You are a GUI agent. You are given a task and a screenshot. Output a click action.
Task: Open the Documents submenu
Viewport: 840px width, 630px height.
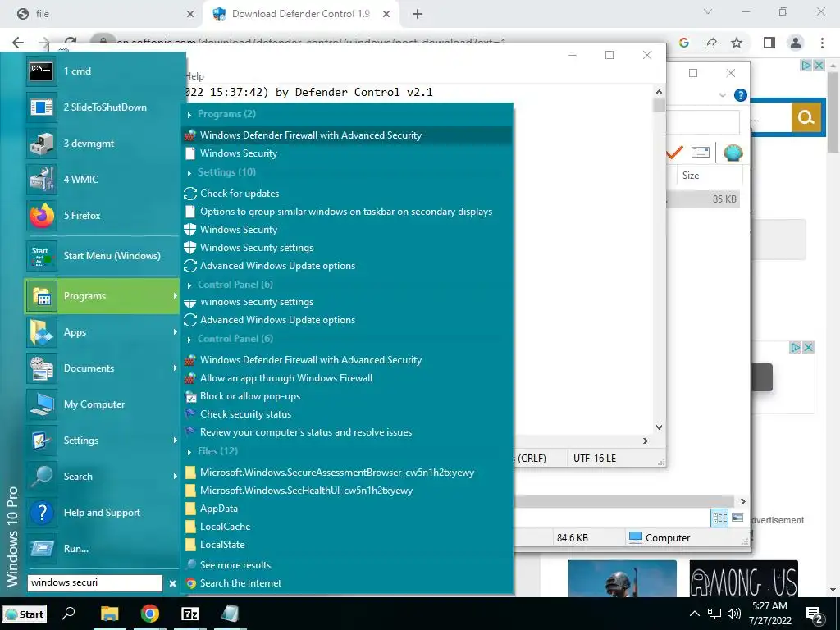(x=102, y=368)
